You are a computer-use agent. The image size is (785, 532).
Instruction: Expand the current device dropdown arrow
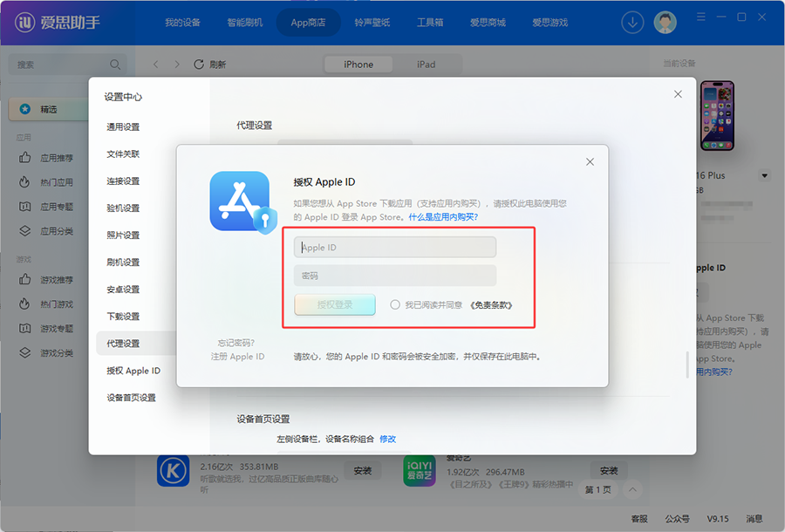coord(764,175)
